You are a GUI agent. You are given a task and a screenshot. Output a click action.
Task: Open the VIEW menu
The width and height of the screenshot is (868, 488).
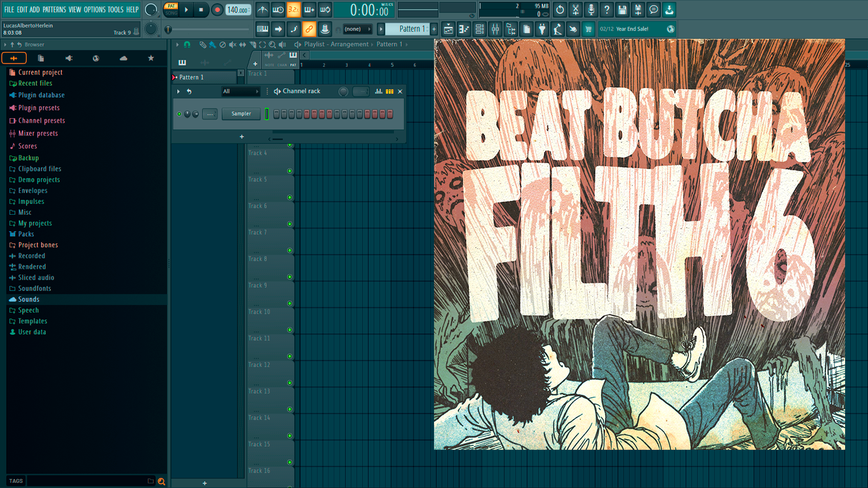75,10
